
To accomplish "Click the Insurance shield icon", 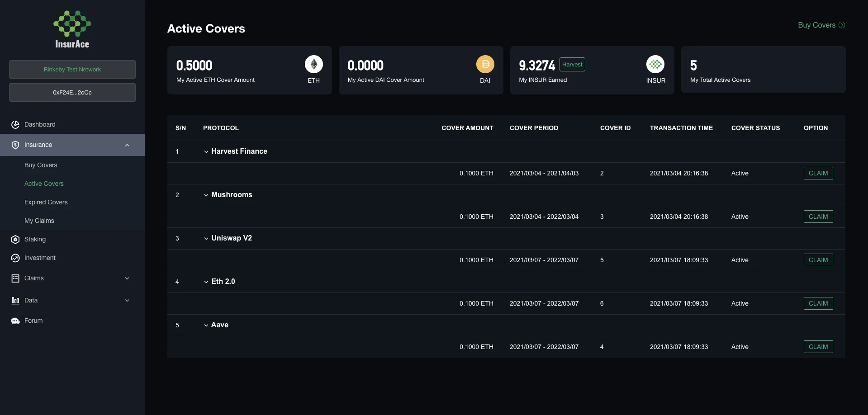I will [x=15, y=145].
